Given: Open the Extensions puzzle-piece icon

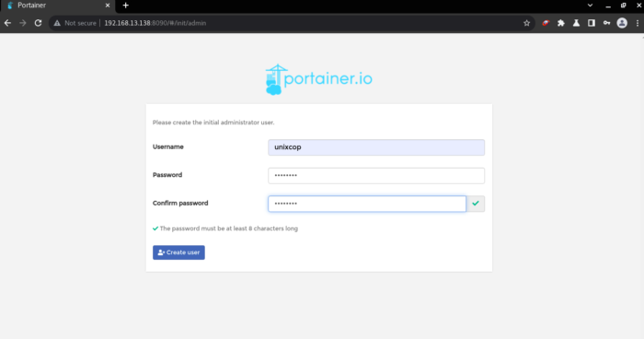Looking at the screenshot, I should click(561, 23).
